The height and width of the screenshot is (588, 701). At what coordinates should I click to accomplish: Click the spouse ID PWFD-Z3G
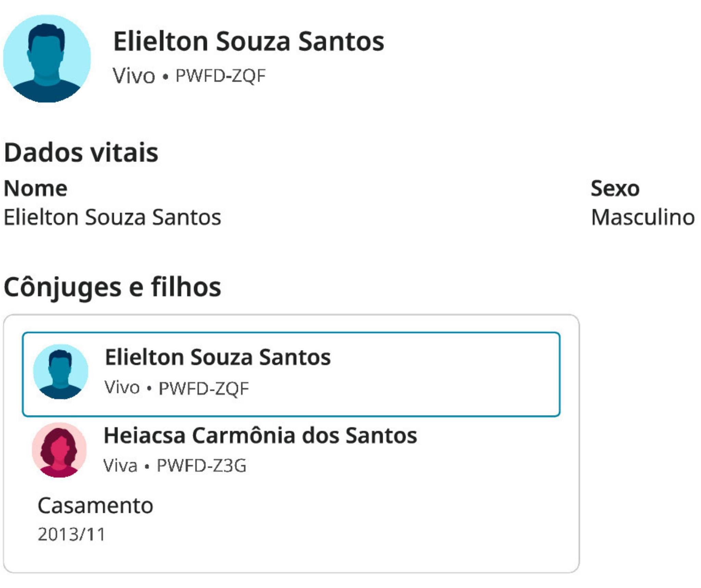pos(201,465)
